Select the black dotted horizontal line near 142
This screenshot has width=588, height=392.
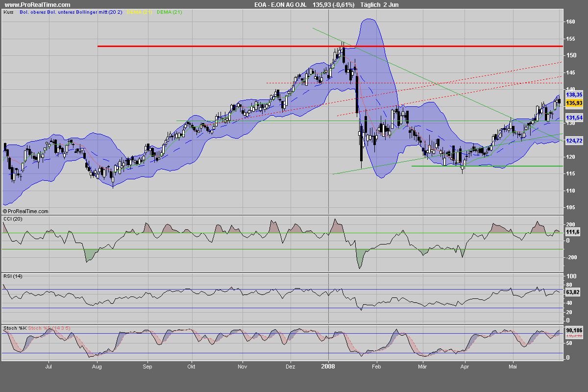[414, 83]
